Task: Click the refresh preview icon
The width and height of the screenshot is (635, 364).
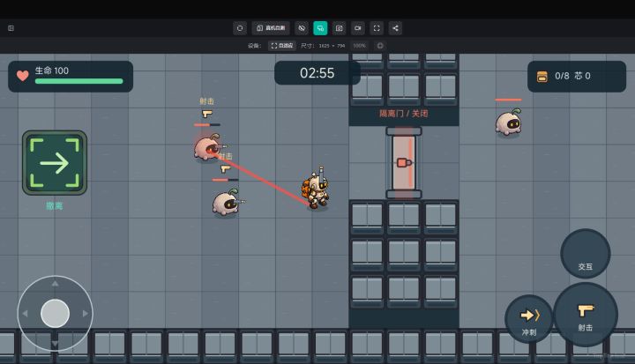Action: (240, 28)
